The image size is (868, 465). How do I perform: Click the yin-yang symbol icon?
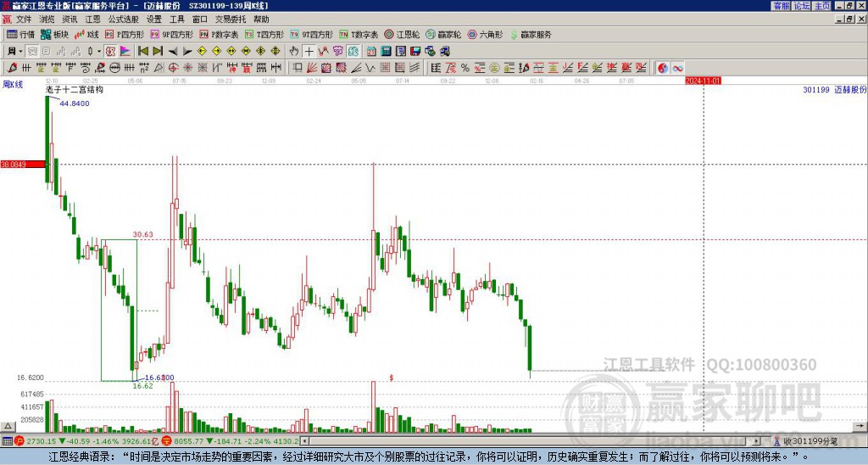(663, 68)
